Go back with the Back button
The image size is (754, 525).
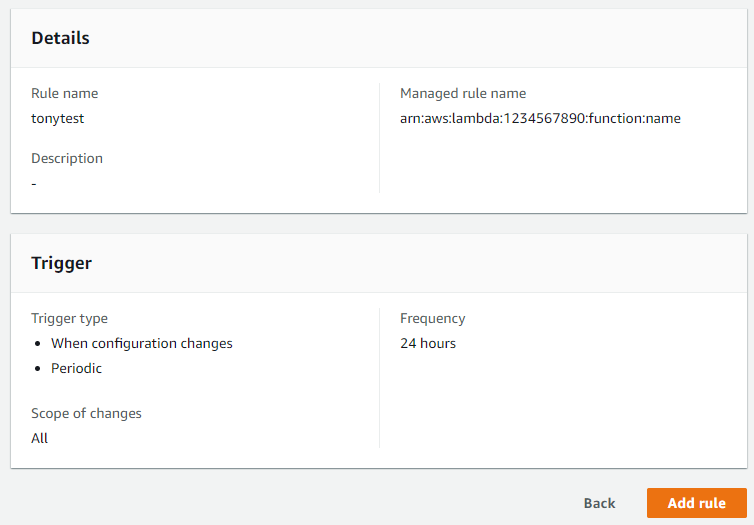(x=599, y=503)
